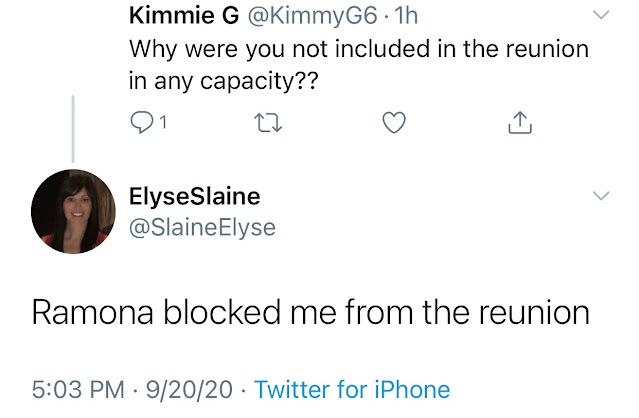Click the Kimmie G display name
The height and width of the screenshot is (418, 639).
[178, 16]
